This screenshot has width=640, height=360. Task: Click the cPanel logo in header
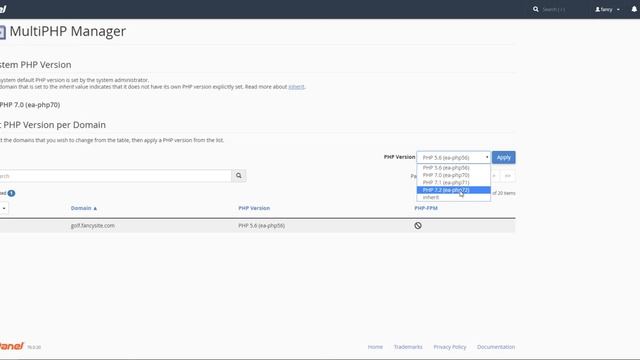pos(3,9)
